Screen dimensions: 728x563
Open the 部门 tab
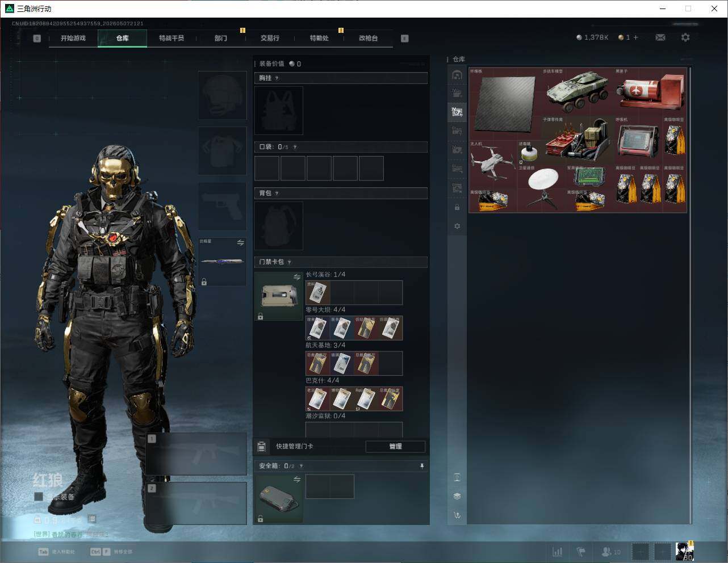[221, 38]
